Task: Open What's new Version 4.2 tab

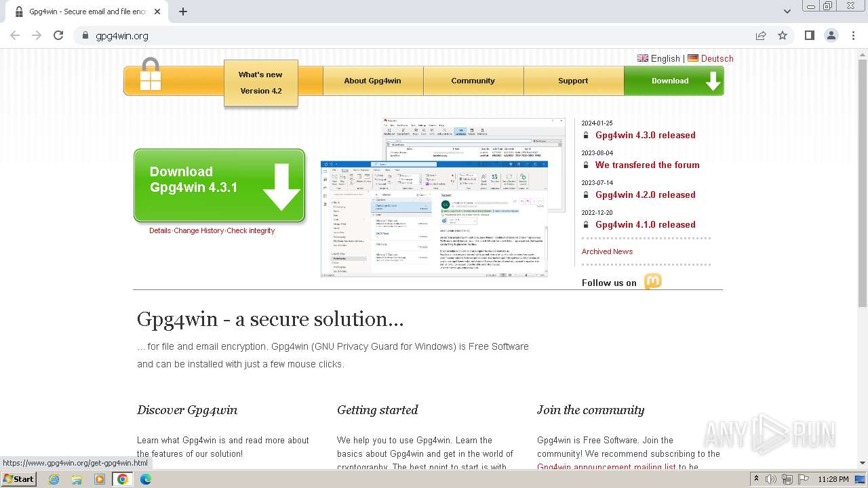Action: click(x=261, y=83)
